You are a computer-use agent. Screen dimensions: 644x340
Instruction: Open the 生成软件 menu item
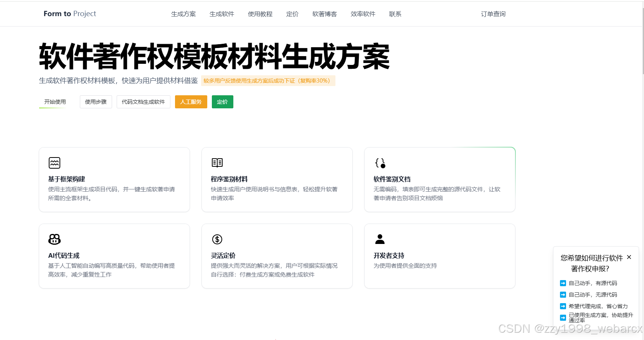coord(222,14)
